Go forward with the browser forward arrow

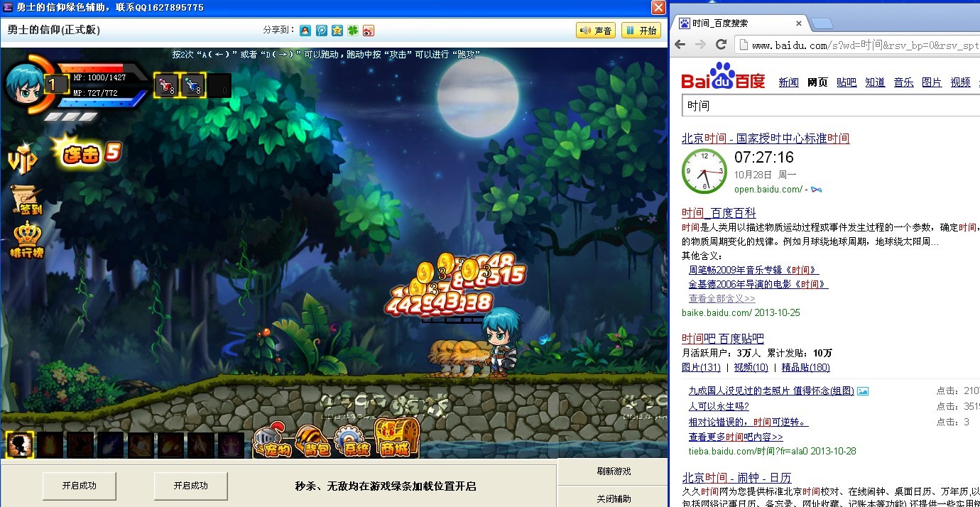point(701,45)
